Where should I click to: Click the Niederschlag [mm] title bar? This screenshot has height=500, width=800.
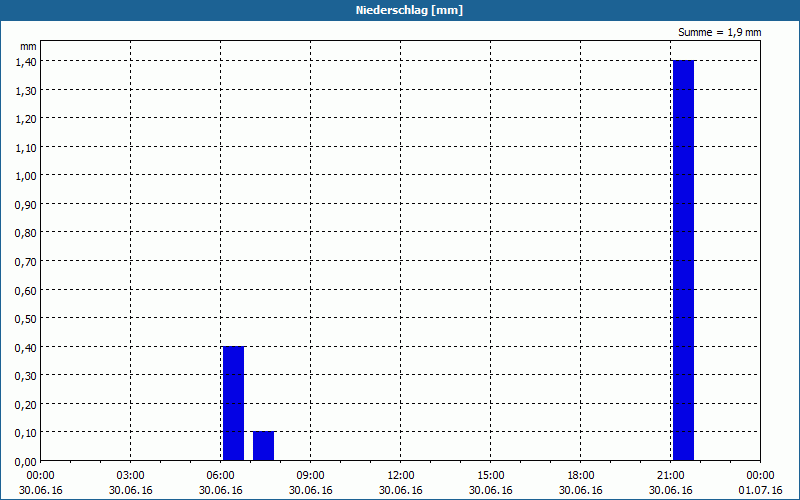[x=400, y=10]
